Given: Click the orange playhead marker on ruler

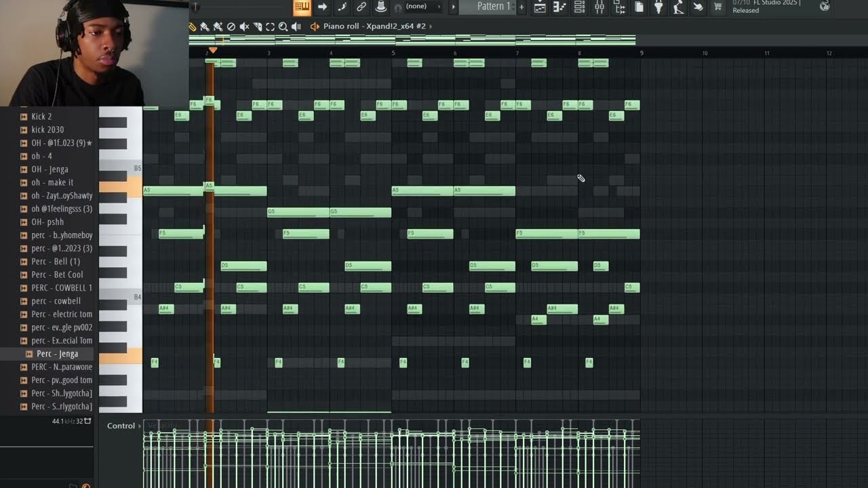Looking at the screenshot, I should (x=213, y=50).
